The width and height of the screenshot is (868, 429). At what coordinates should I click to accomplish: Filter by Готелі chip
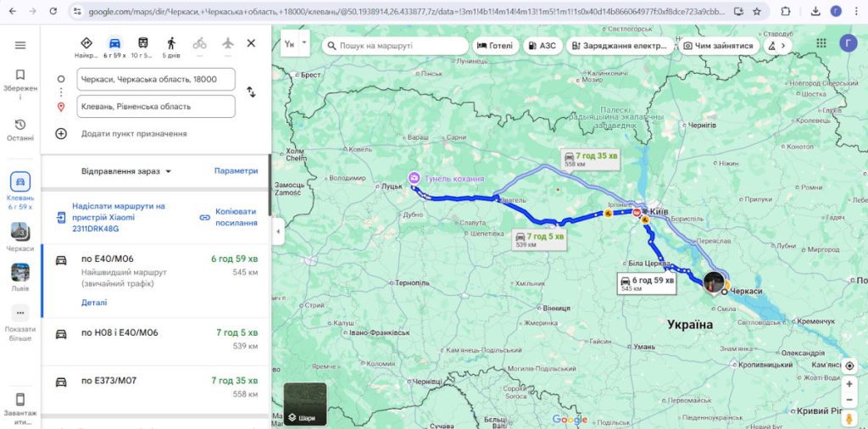pyautogui.click(x=495, y=46)
